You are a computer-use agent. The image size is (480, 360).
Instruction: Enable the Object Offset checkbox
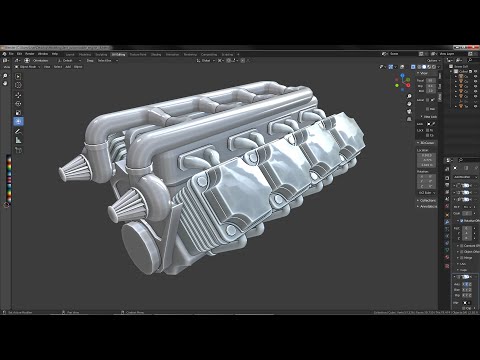pos(462,252)
